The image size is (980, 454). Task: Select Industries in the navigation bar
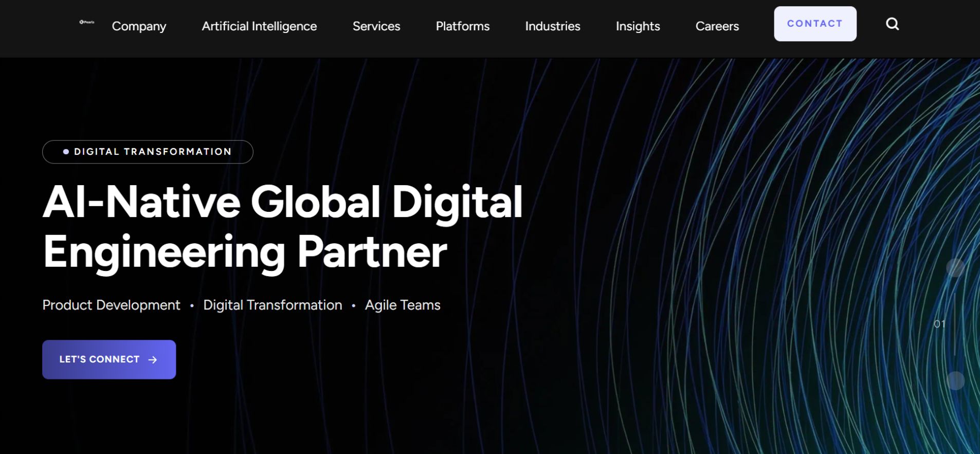[553, 26]
